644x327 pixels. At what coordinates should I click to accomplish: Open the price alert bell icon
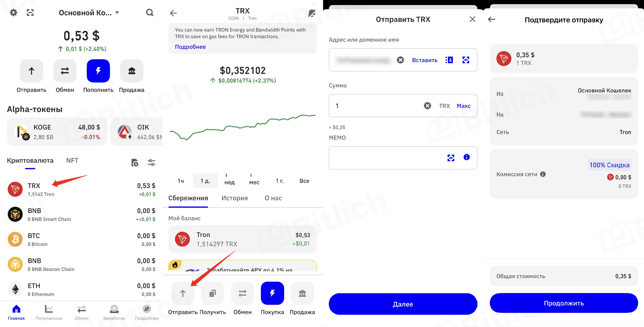coord(312,13)
